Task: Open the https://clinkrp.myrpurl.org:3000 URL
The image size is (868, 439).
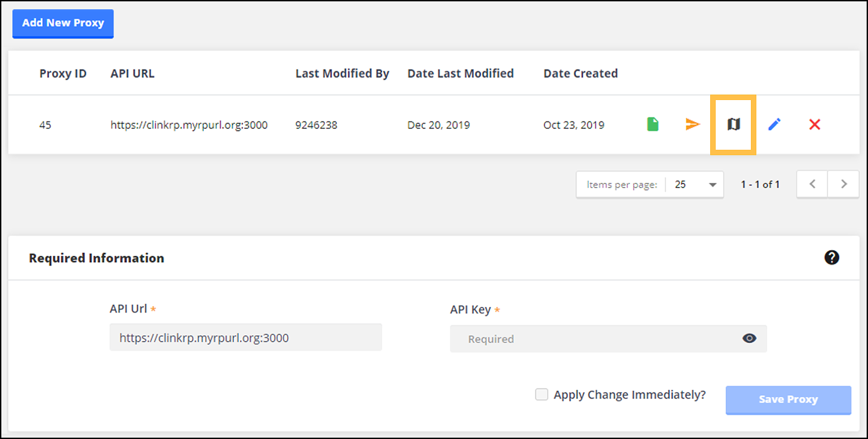Action: click(x=189, y=124)
